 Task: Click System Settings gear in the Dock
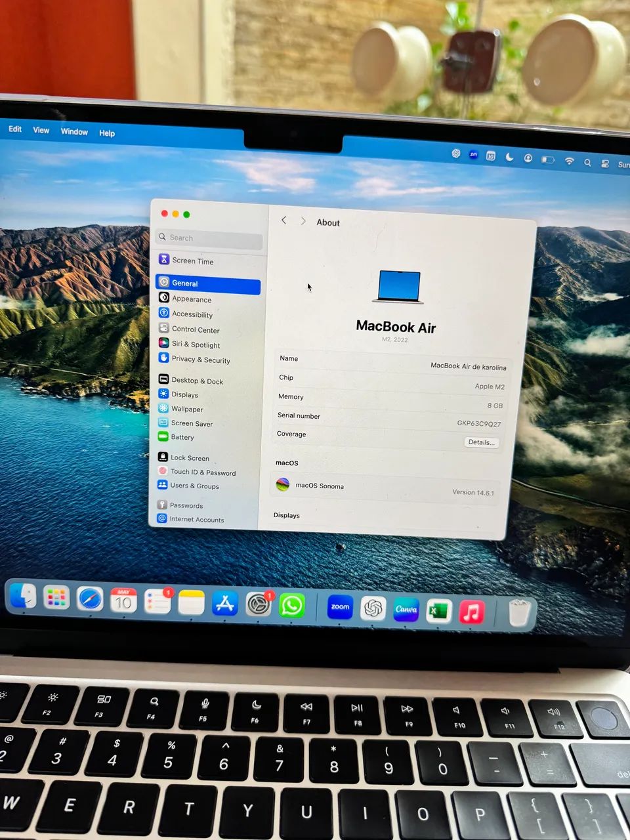click(x=259, y=605)
